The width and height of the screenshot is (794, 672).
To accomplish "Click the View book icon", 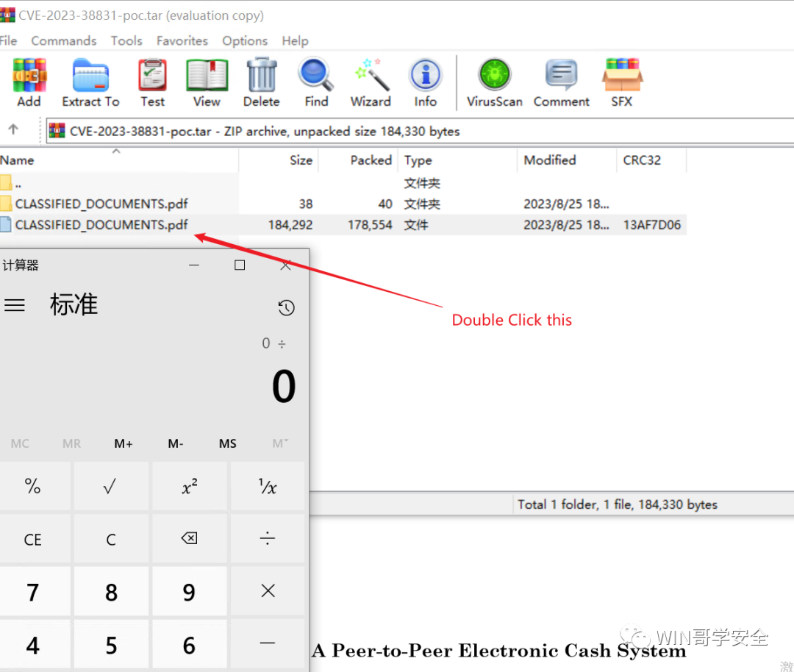I will coord(207,82).
